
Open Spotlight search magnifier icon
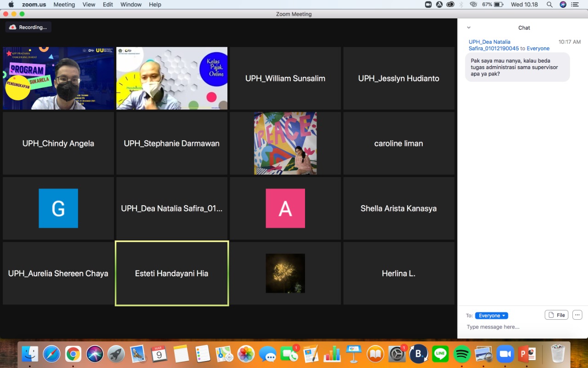point(549,5)
